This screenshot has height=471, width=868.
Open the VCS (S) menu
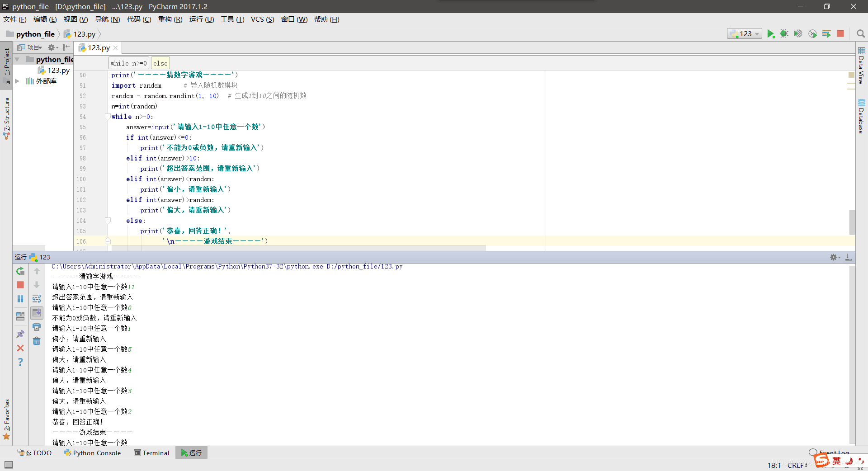[x=262, y=19]
